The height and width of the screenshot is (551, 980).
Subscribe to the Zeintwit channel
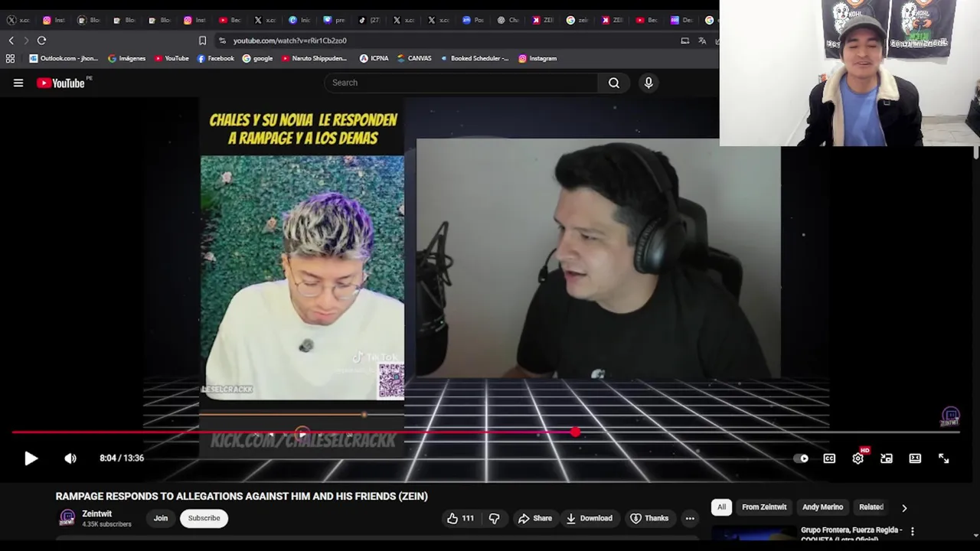pos(204,518)
